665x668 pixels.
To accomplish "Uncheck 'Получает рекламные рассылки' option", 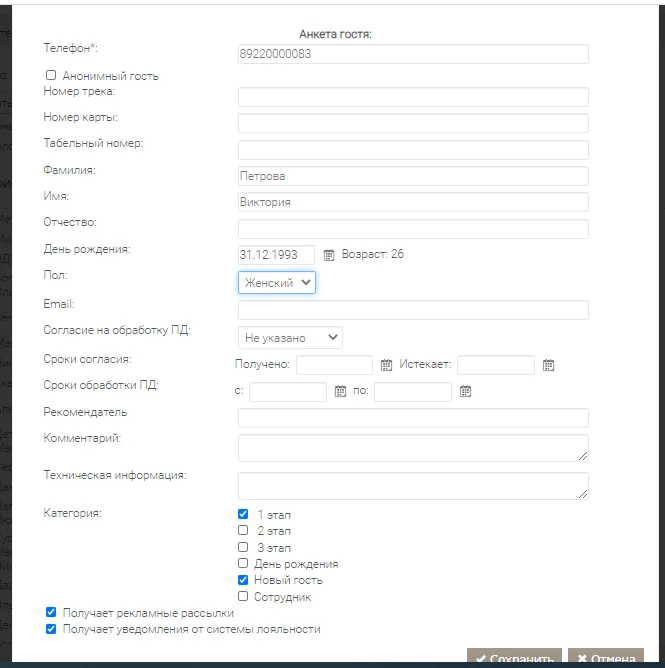I will [x=51, y=612].
